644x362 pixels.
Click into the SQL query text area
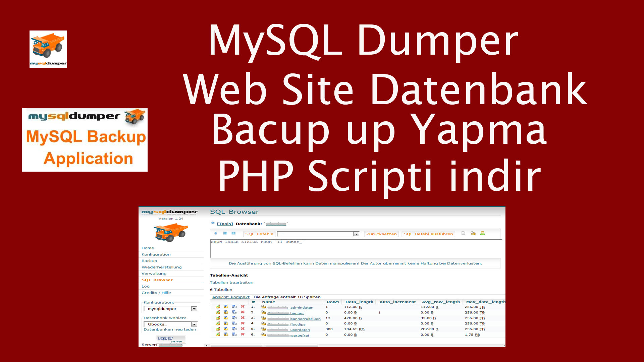point(356,250)
